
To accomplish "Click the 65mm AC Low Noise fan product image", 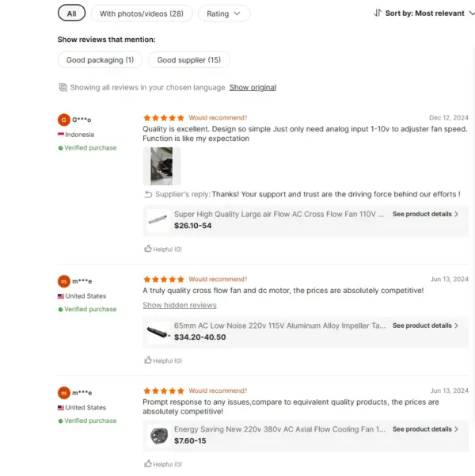I will [158, 331].
